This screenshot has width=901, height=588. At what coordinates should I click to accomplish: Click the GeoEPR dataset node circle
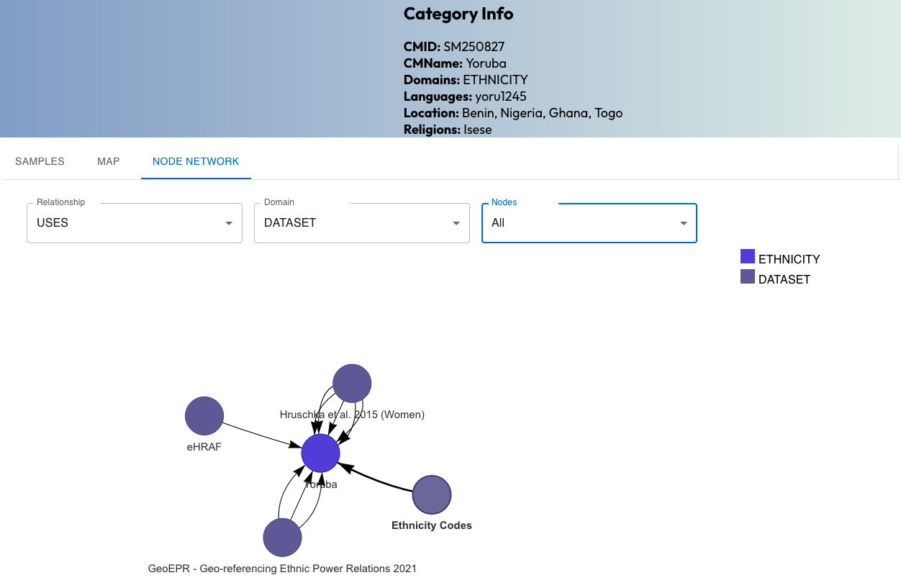tap(282, 538)
